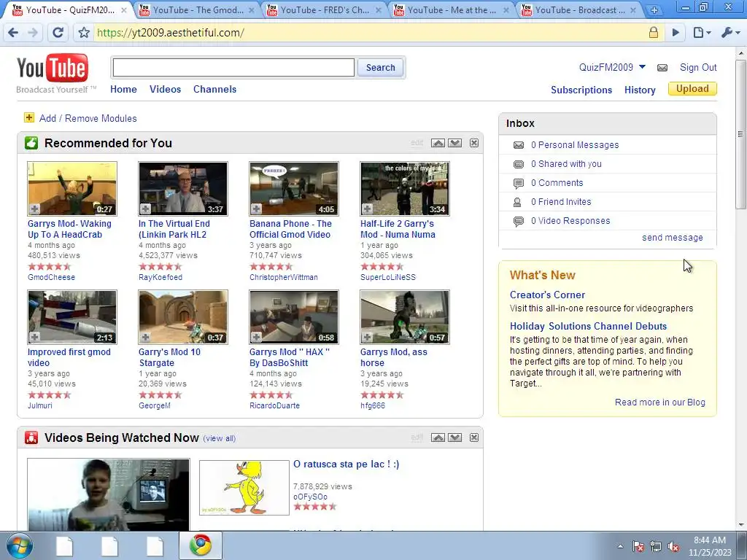Switch to YouTube Broadcast tab
This screenshot has height=560, width=747.
579,9
